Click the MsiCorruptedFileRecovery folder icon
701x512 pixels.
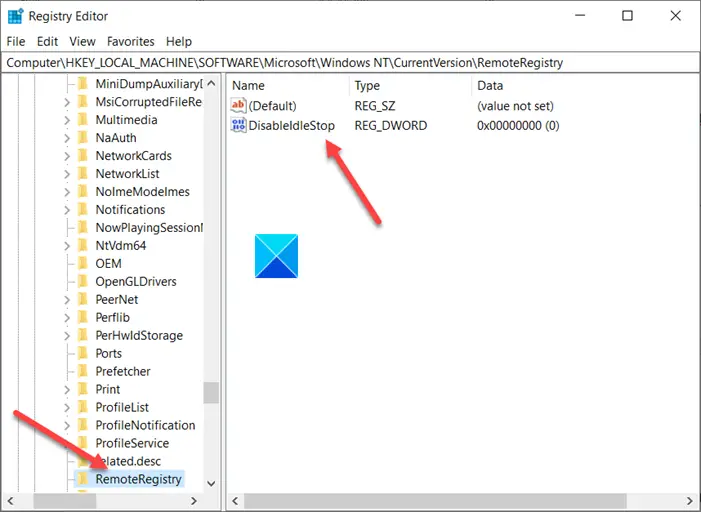tap(83, 102)
